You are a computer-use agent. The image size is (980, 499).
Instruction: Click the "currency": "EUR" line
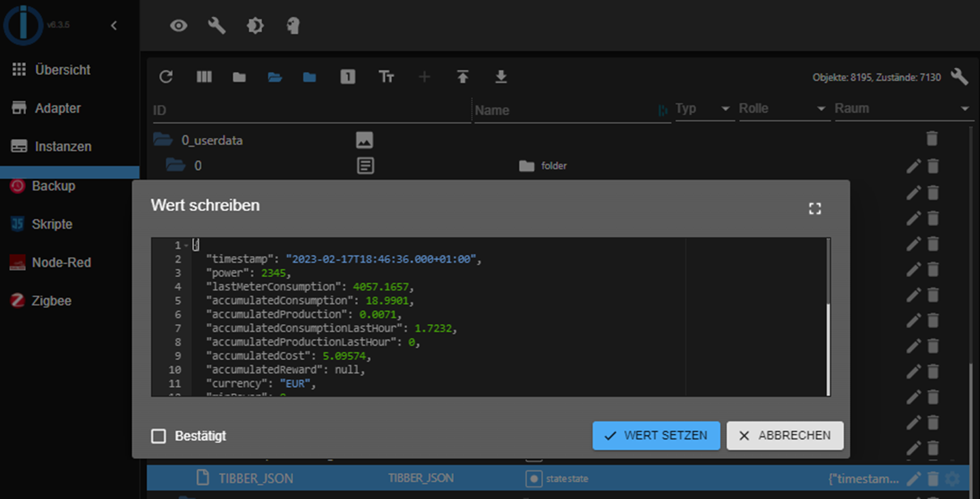point(262,383)
